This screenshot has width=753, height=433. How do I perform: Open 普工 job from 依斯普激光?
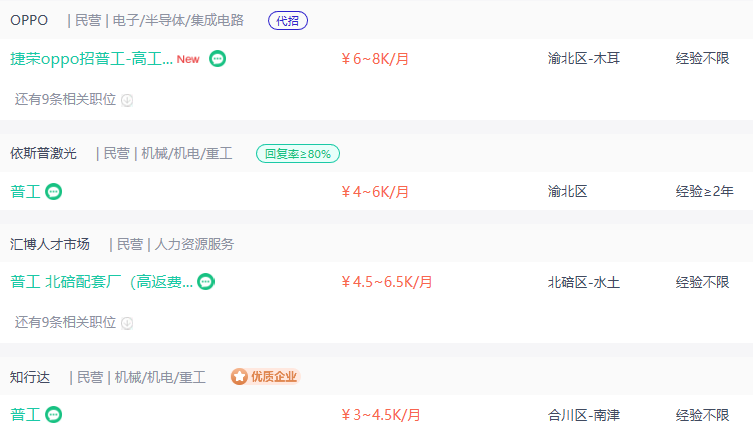pos(25,192)
